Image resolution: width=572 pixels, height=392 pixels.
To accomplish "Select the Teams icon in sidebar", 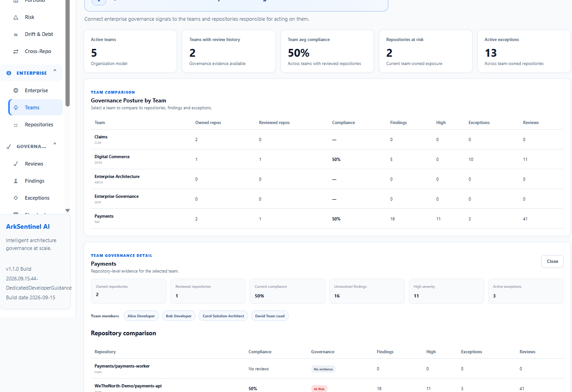I will coord(16,107).
